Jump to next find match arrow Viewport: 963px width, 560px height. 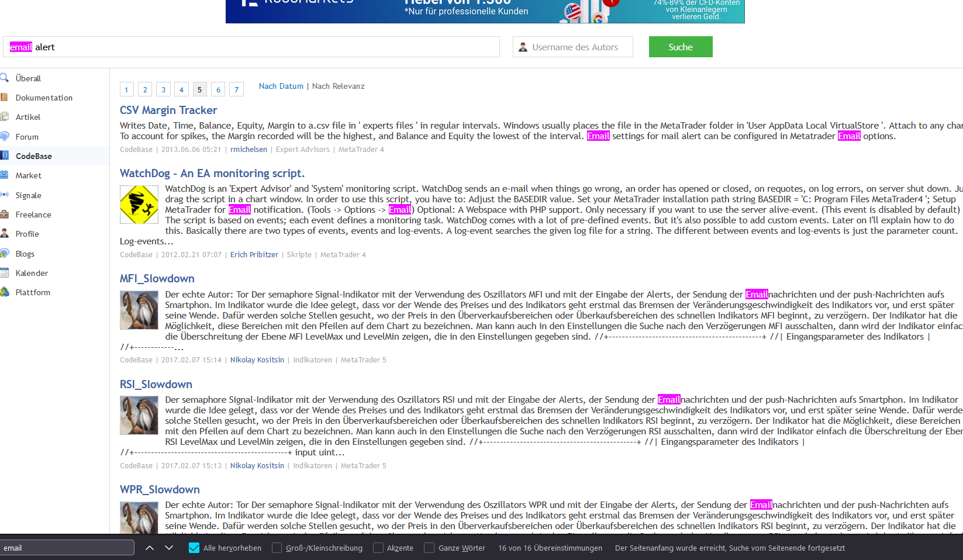tap(169, 548)
